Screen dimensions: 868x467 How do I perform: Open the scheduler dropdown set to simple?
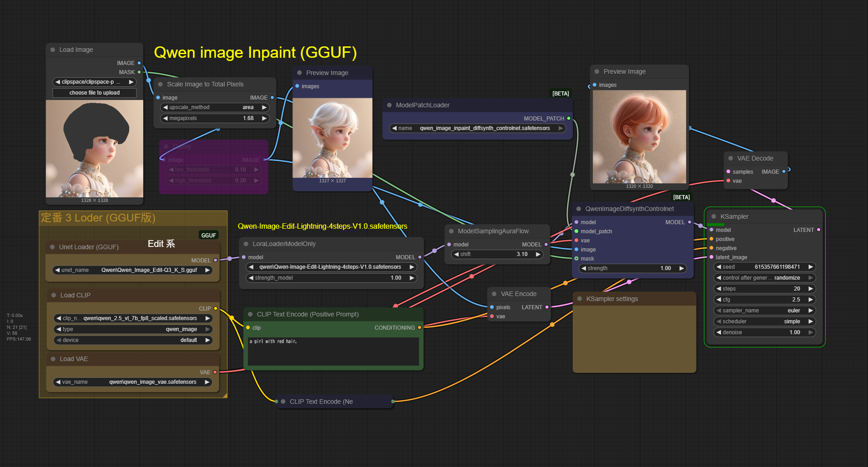point(764,321)
